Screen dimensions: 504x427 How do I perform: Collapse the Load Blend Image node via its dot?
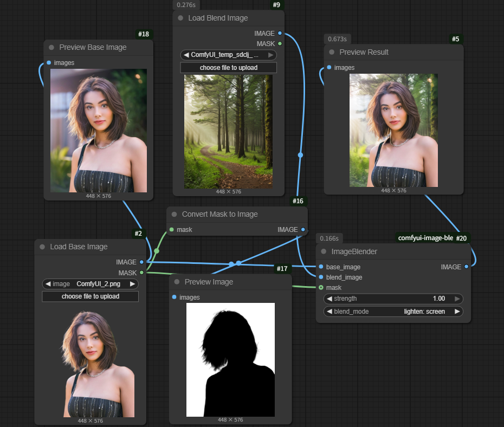(180, 18)
